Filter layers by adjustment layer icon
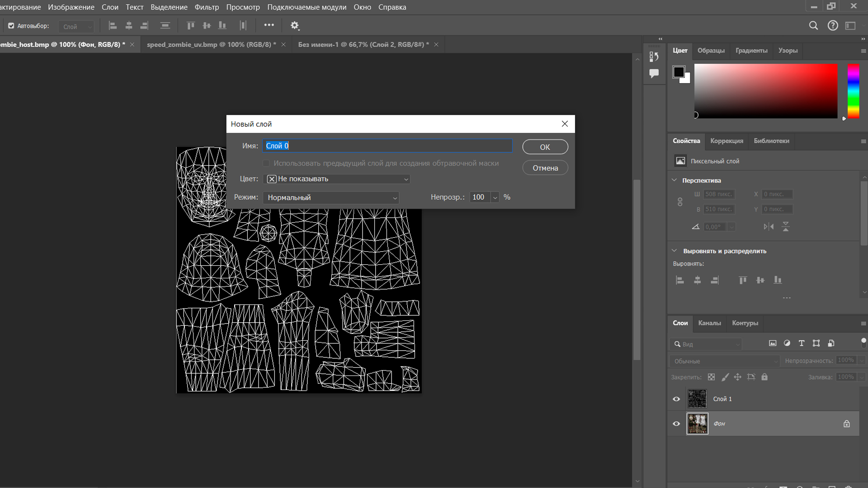 click(x=787, y=343)
